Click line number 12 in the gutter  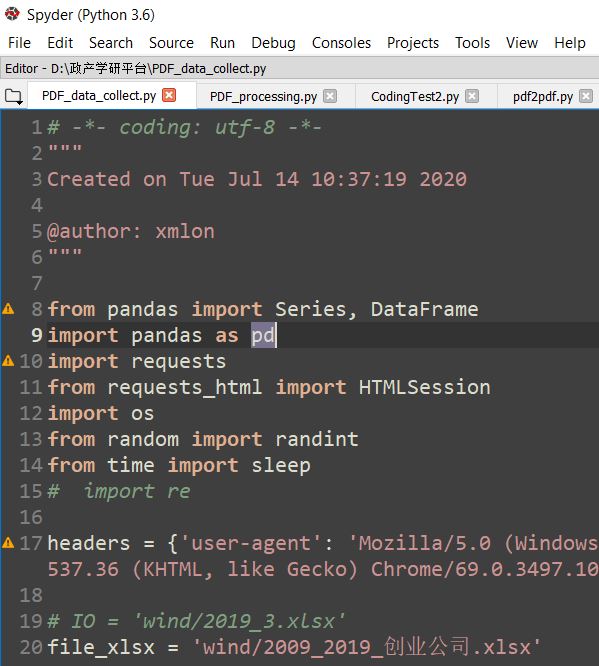point(31,413)
